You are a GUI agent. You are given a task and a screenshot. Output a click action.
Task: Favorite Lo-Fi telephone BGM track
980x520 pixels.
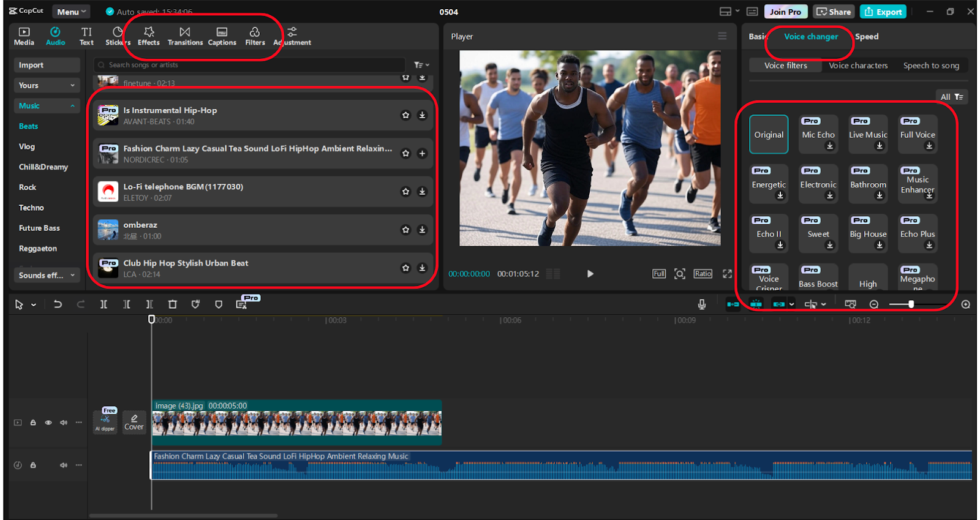405,192
